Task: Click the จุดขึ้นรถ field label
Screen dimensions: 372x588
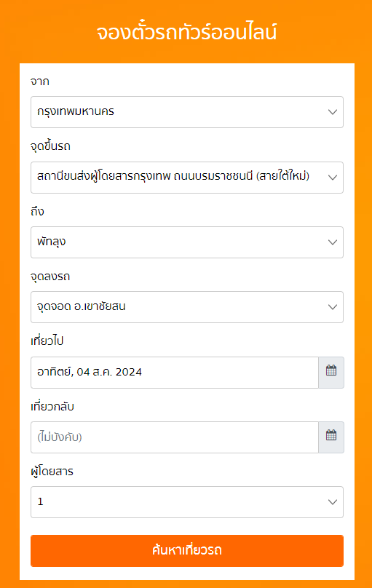Action: (x=51, y=146)
